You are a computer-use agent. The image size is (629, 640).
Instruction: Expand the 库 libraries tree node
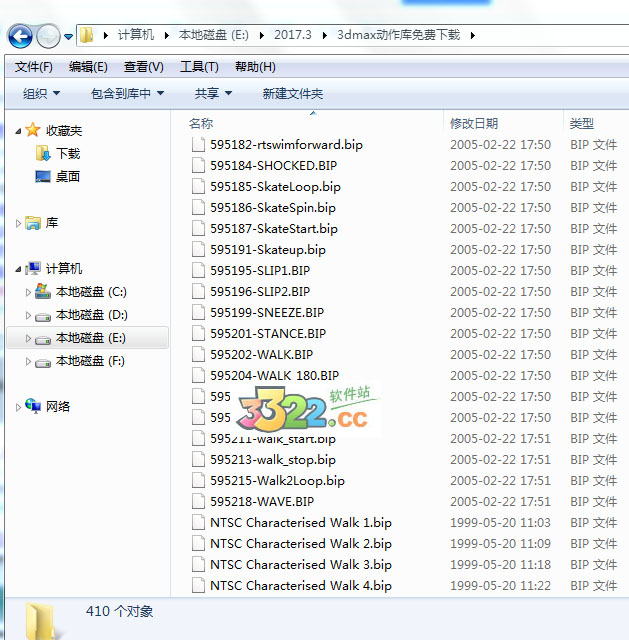click(18, 223)
